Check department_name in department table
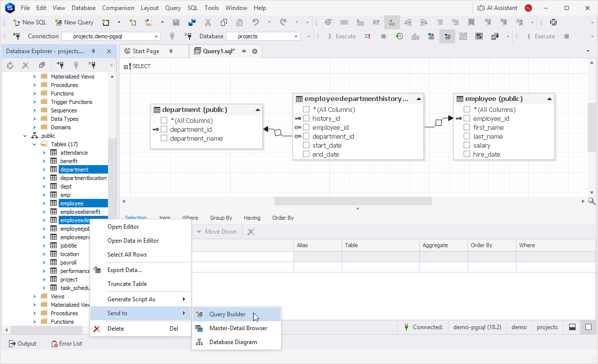 pyautogui.click(x=164, y=138)
